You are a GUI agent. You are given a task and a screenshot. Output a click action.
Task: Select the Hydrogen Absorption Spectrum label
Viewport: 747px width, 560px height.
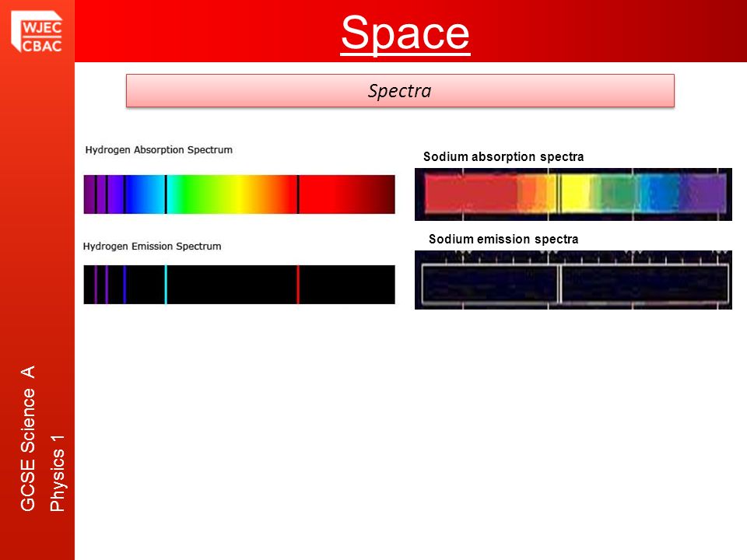click(x=159, y=149)
